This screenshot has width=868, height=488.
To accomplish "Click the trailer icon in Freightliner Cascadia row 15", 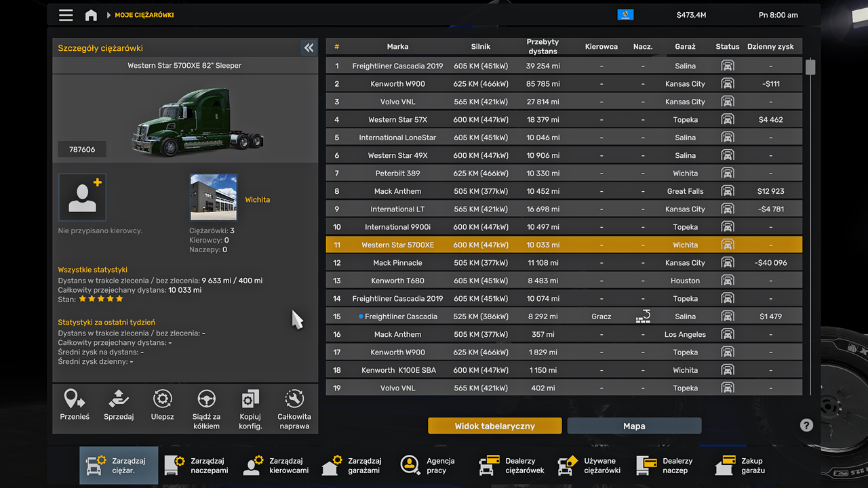I will 643,317.
